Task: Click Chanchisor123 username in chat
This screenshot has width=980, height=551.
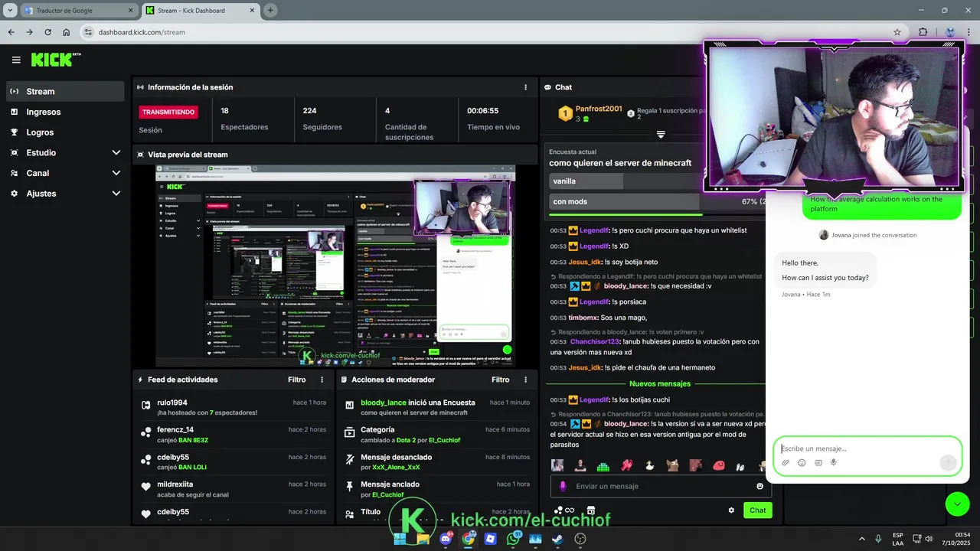Action: click(595, 341)
